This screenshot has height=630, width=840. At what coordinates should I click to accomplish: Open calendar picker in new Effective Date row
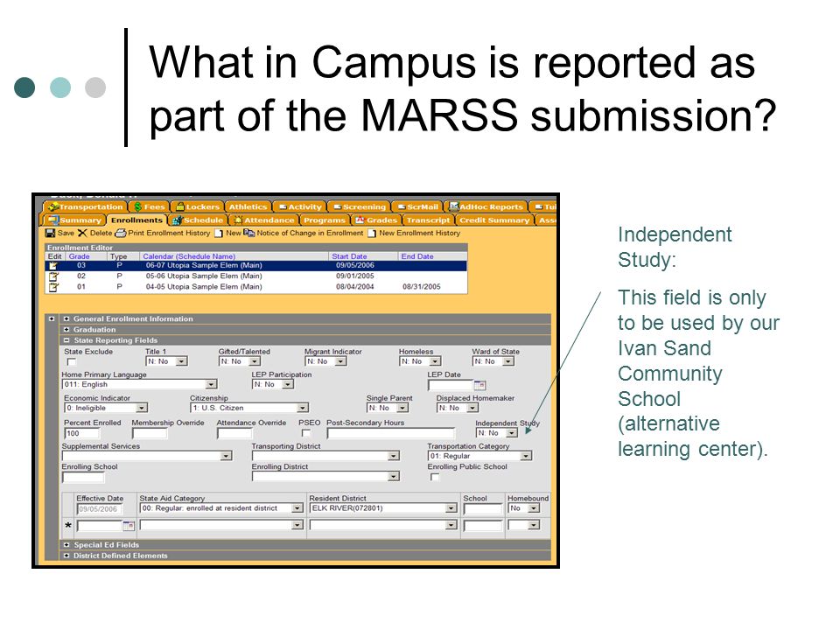tap(129, 526)
